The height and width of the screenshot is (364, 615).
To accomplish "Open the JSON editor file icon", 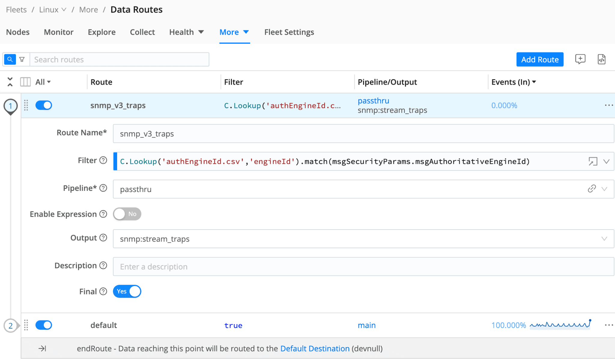I will coord(601,59).
